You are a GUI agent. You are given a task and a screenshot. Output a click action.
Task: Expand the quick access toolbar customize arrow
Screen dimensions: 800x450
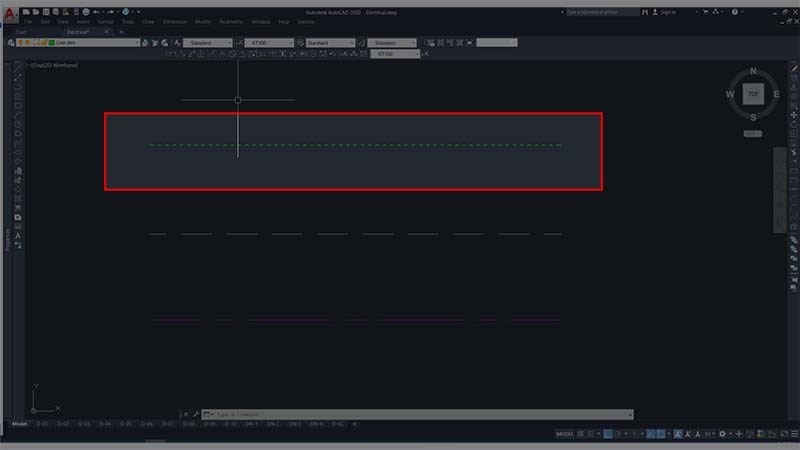138,12
